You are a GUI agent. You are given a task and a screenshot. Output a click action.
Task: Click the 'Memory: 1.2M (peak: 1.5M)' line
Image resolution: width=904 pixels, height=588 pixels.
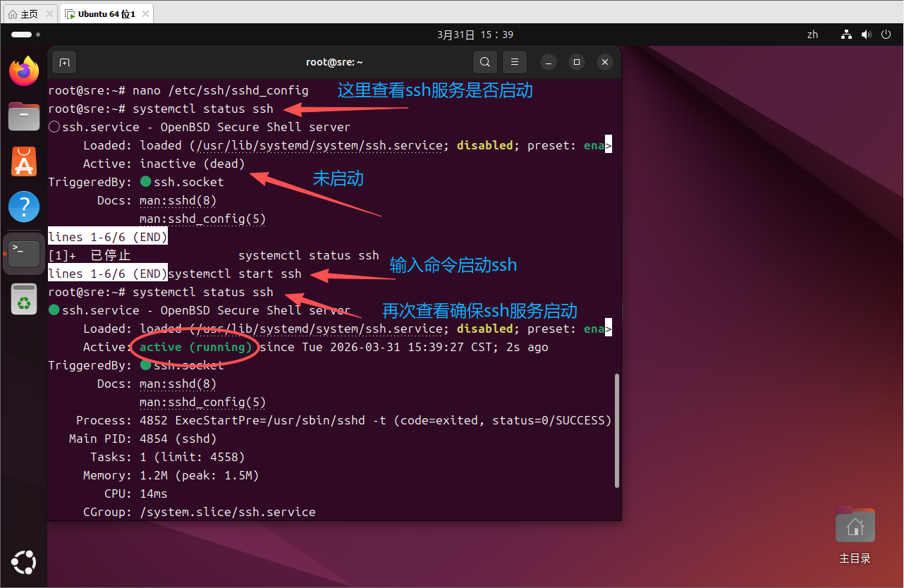(171, 475)
